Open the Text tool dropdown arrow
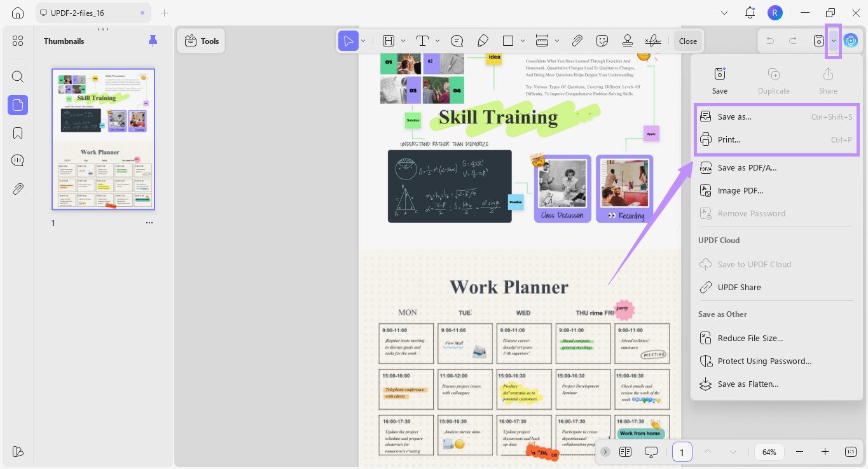868x469 pixels. tap(437, 41)
